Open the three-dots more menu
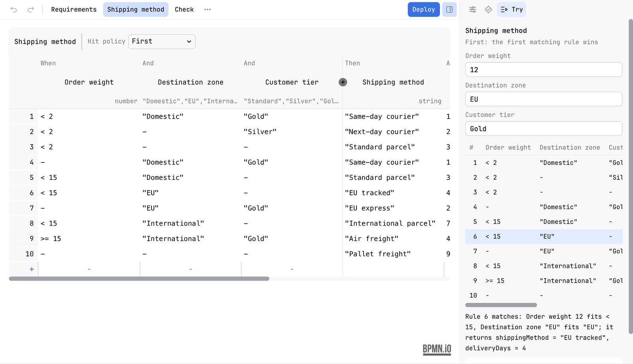 tap(208, 9)
